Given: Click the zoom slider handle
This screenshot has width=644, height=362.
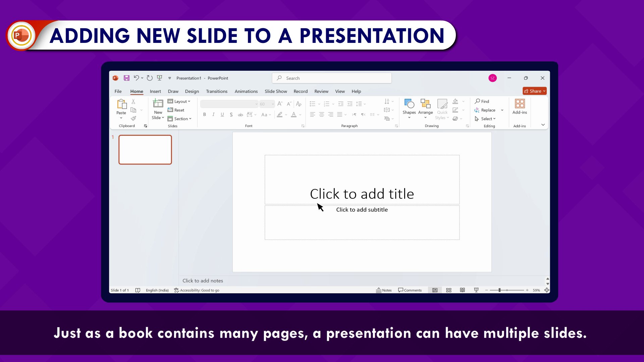Looking at the screenshot, I should click(499, 290).
